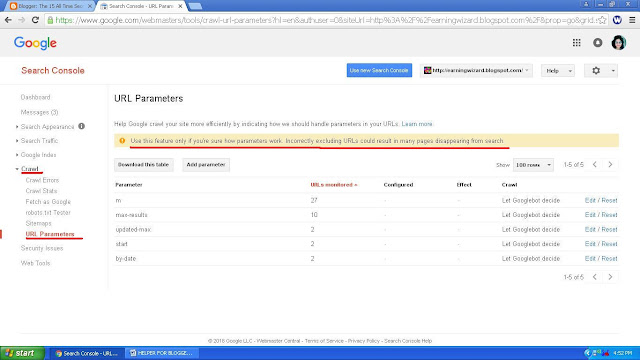Screen dimensions: 640x360
Task: Reset the start parameter
Action: click(609, 244)
